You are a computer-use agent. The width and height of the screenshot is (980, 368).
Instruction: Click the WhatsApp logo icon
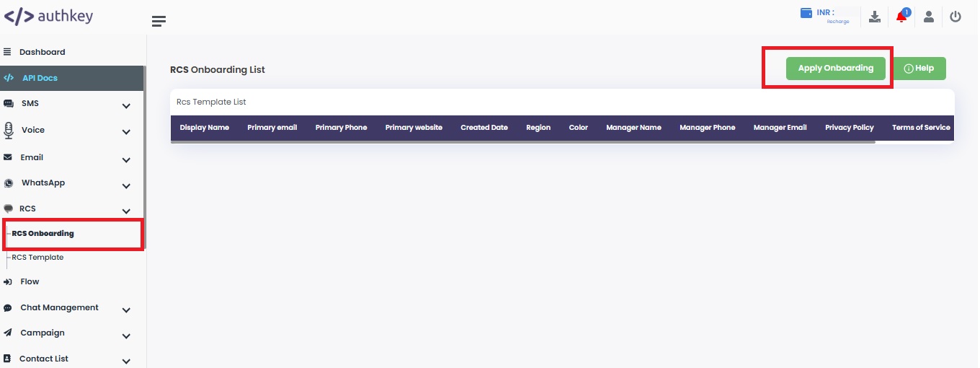[9, 183]
